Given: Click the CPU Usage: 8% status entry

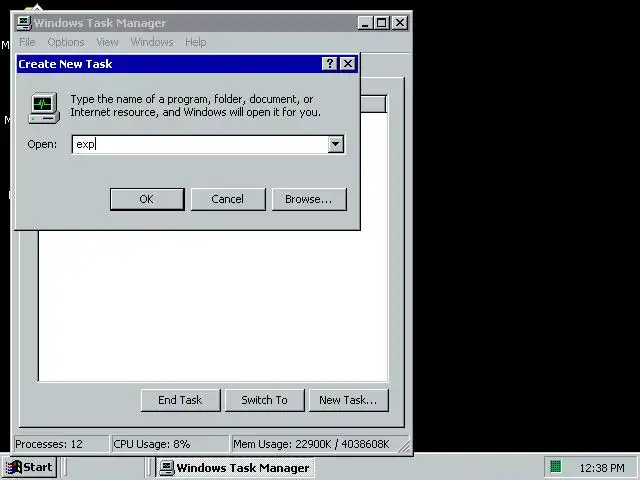Looking at the screenshot, I should click(171, 444).
